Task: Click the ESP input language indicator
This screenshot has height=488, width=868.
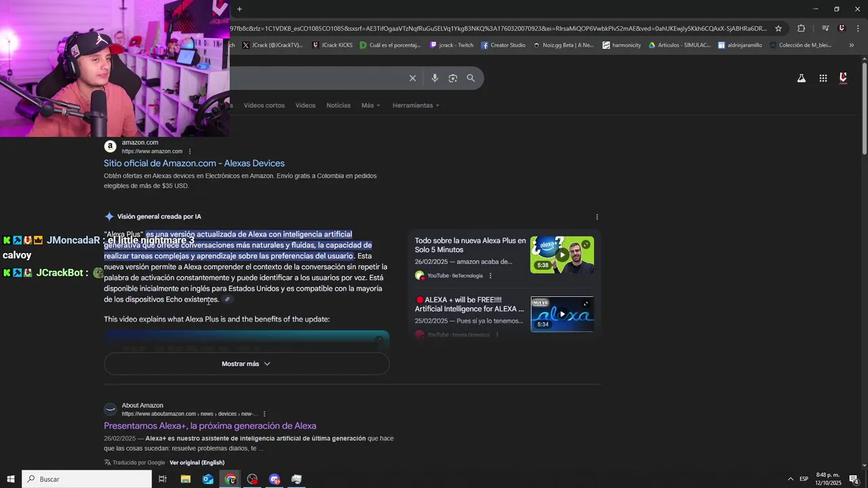Action: point(804,479)
